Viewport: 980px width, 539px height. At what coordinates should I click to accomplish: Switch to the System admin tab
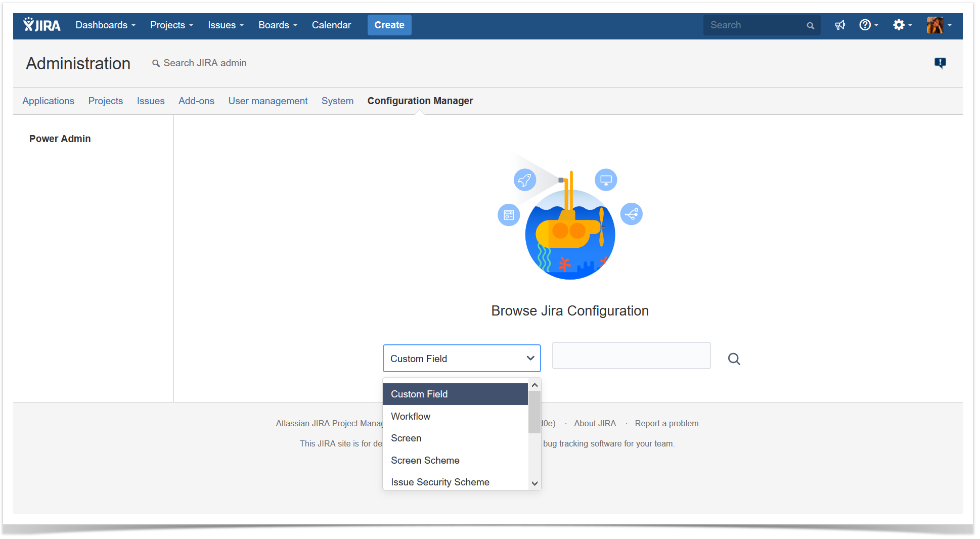point(337,101)
